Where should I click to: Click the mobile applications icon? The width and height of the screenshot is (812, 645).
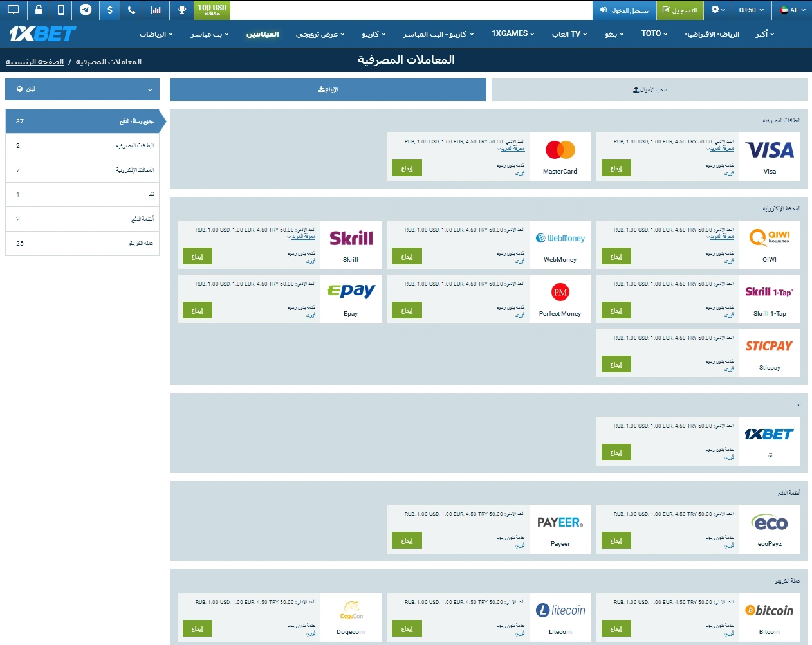point(61,10)
